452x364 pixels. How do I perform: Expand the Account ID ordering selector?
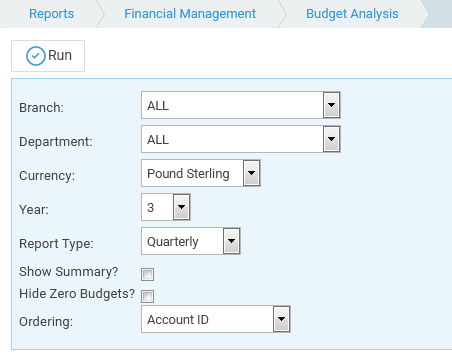point(216,319)
